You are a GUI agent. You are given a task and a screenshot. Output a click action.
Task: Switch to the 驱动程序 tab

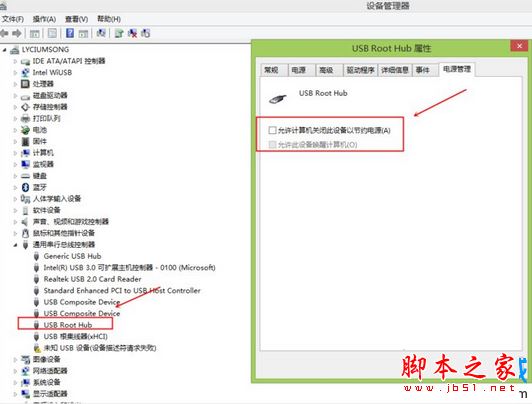click(x=360, y=70)
